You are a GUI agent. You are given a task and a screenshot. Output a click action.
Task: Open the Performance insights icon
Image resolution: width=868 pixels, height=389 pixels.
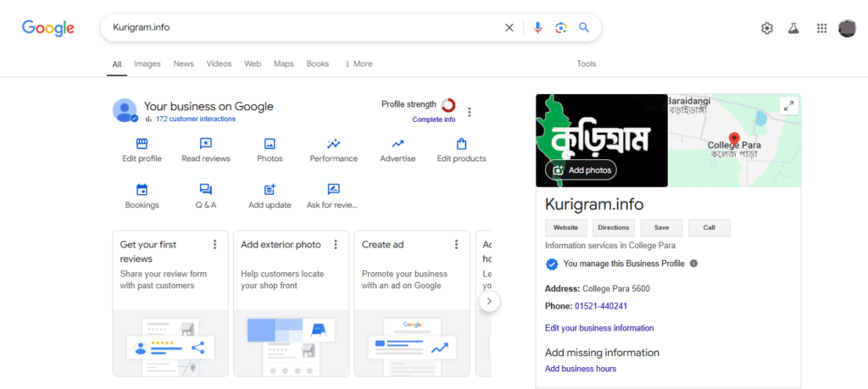coord(333,144)
